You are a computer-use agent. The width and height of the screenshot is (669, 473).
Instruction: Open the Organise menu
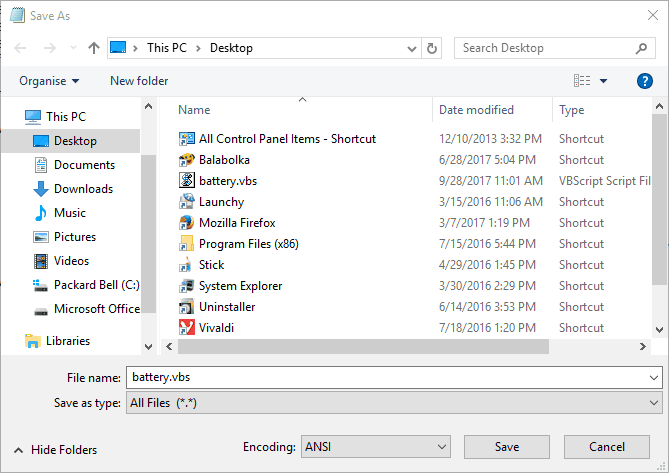pos(49,81)
